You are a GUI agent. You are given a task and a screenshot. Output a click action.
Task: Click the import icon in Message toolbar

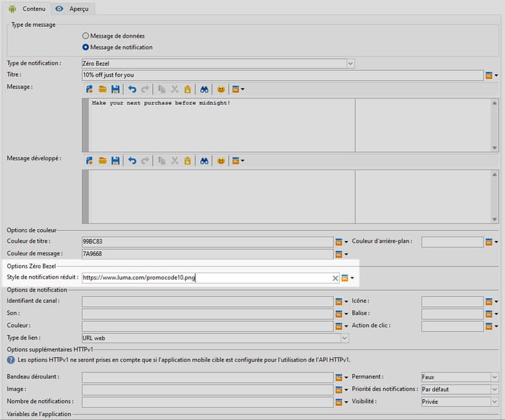[89, 89]
